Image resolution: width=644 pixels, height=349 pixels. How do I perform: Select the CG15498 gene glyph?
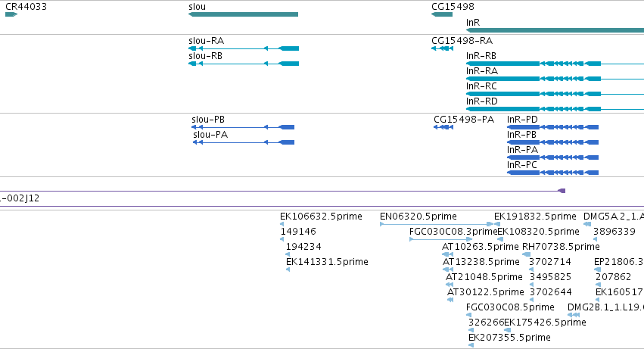[x=442, y=14]
